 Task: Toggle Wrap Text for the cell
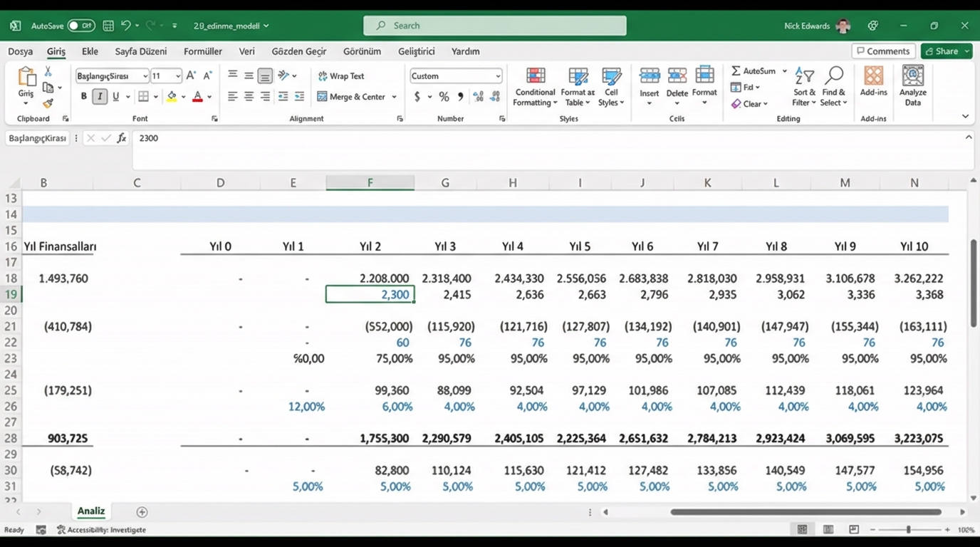[x=340, y=76]
